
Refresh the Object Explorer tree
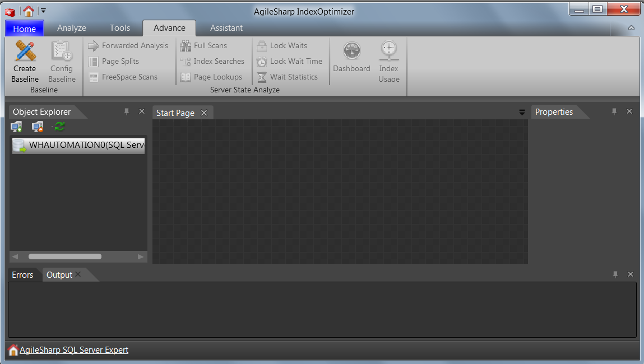tap(59, 127)
